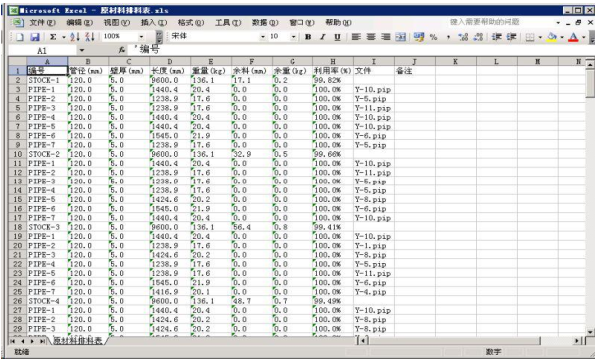Create a new blank workbook
This screenshot has width=597, height=364.
pyautogui.click(x=20, y=37)
